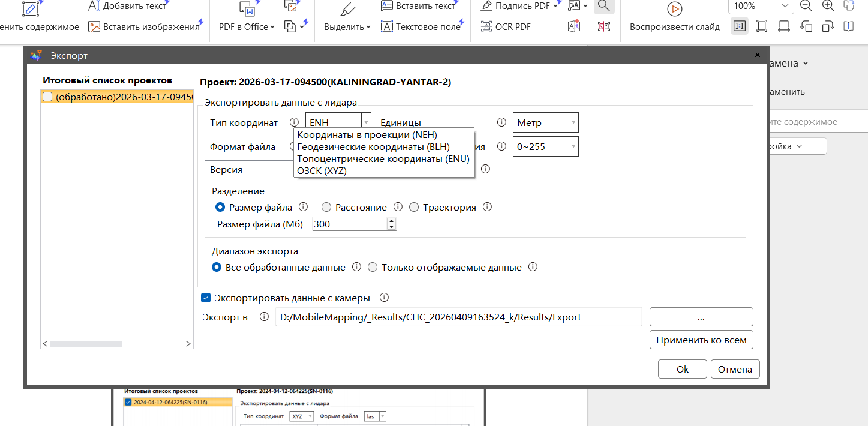This screenshot has height=426, width=868.
Task: Click info icon next to Траектория
Action: [487, 207]
